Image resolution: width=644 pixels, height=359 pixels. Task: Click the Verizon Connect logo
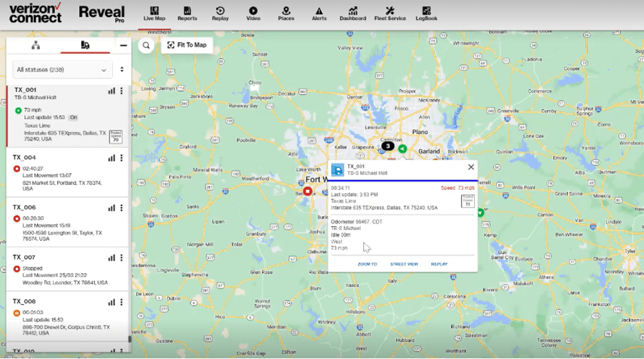[35, 12]
